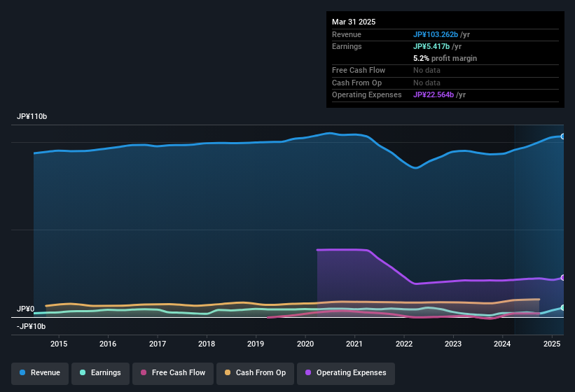
Task: Toggle the Free Cash Flow legend button
Action: (x=173, y=373)
